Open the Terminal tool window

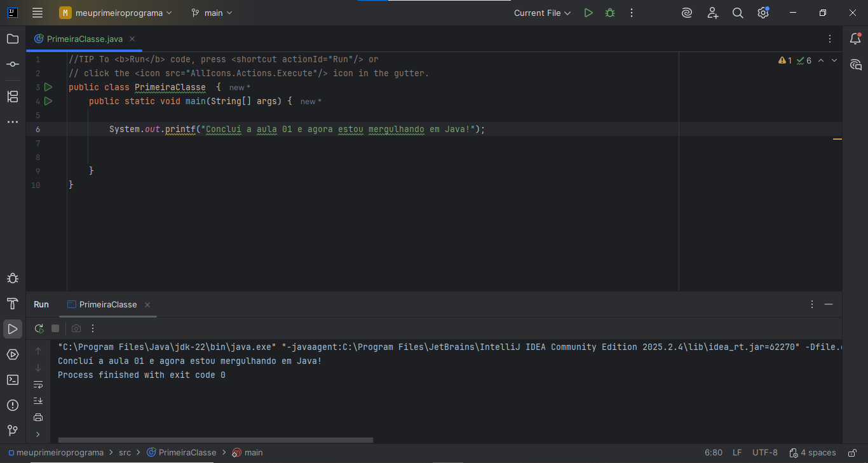tap(13, 380)
